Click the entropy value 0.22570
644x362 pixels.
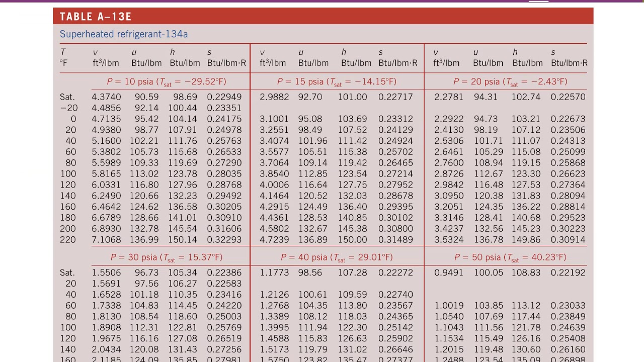click(568, 97)
